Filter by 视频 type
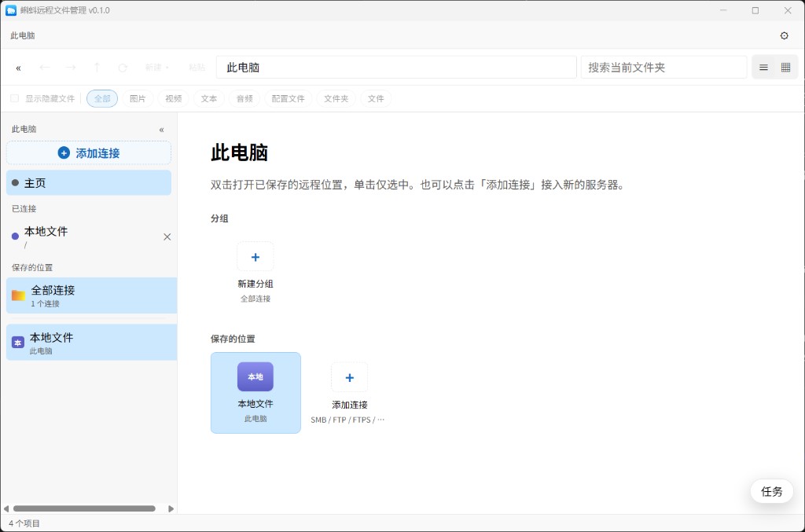Viewport: 805px width, 532px height. pos(174,98)
